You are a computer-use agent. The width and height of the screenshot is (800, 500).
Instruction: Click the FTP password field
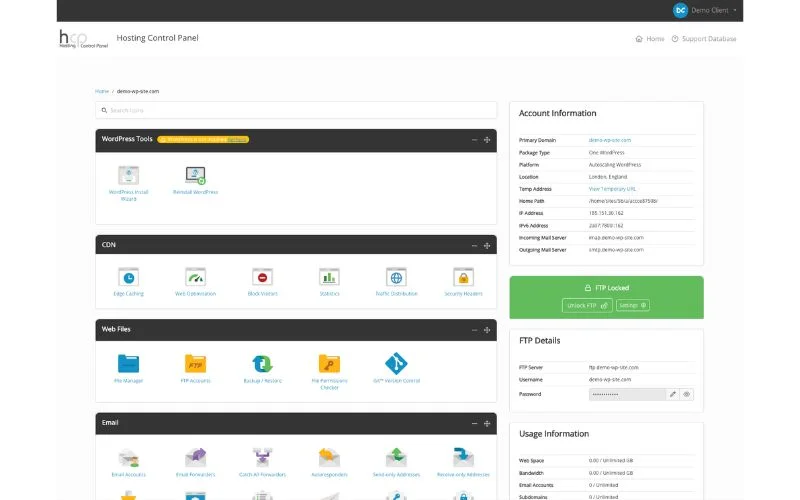628,394
